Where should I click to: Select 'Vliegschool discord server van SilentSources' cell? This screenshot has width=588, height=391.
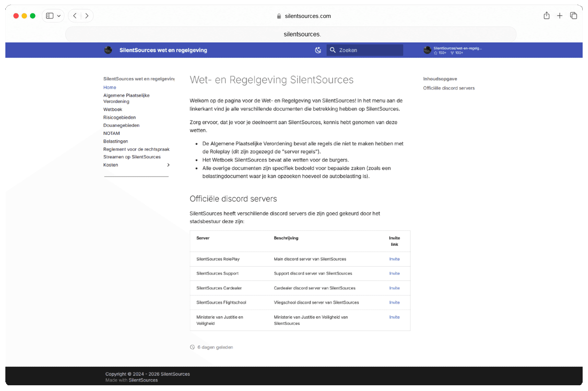click(x=316, y=303)
